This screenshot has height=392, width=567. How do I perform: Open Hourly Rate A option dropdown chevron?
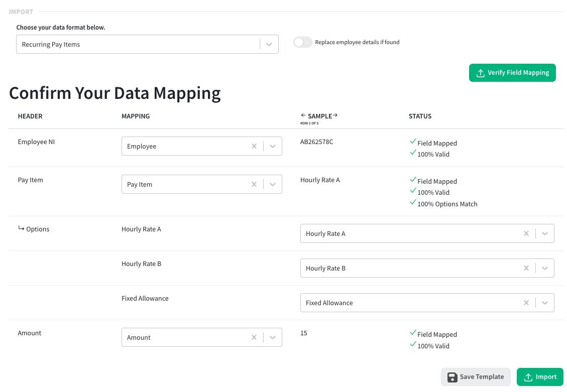pos(544,234)
